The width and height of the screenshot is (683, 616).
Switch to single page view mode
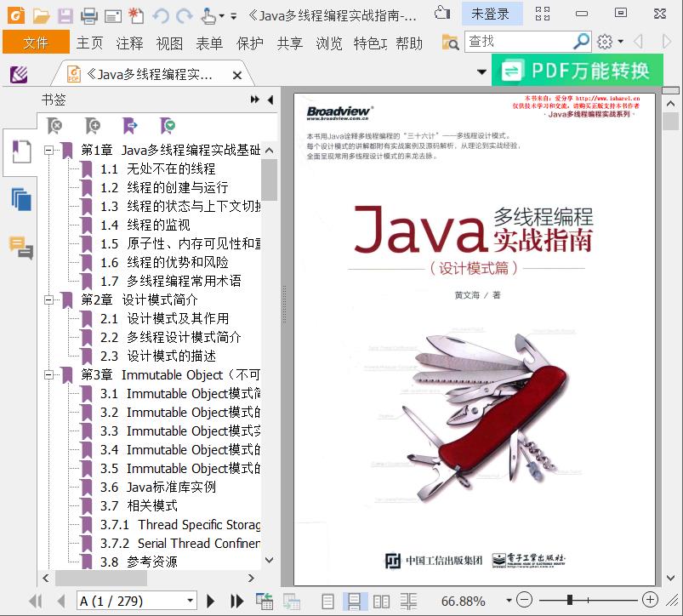tap(327, 602)
